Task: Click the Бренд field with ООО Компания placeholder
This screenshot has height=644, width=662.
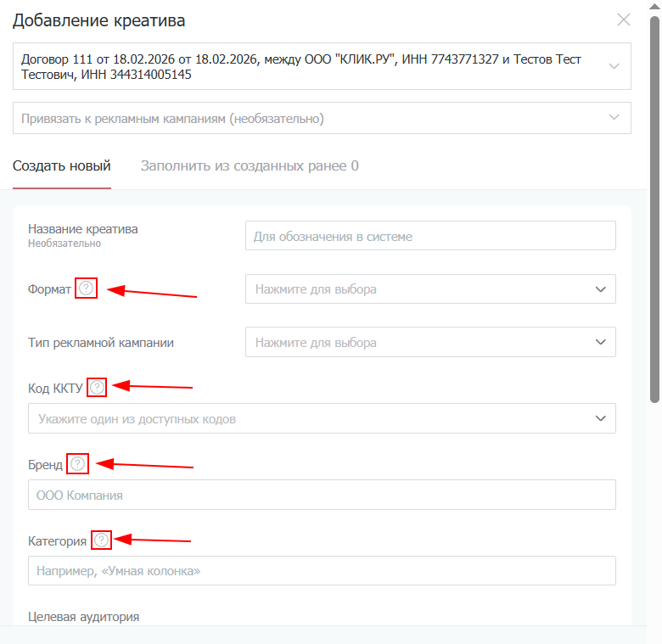Action: 322,495
